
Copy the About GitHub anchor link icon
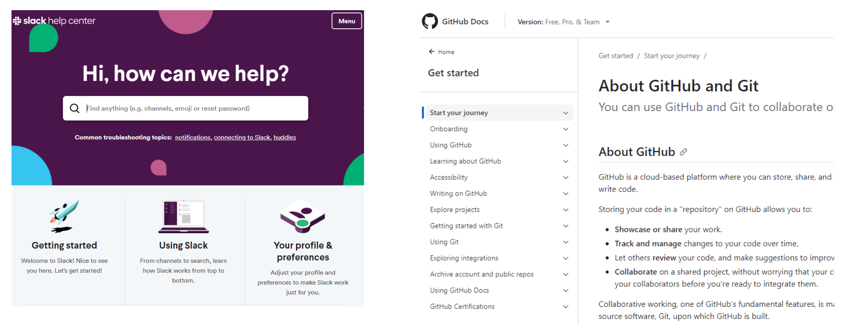click(683, 152)
